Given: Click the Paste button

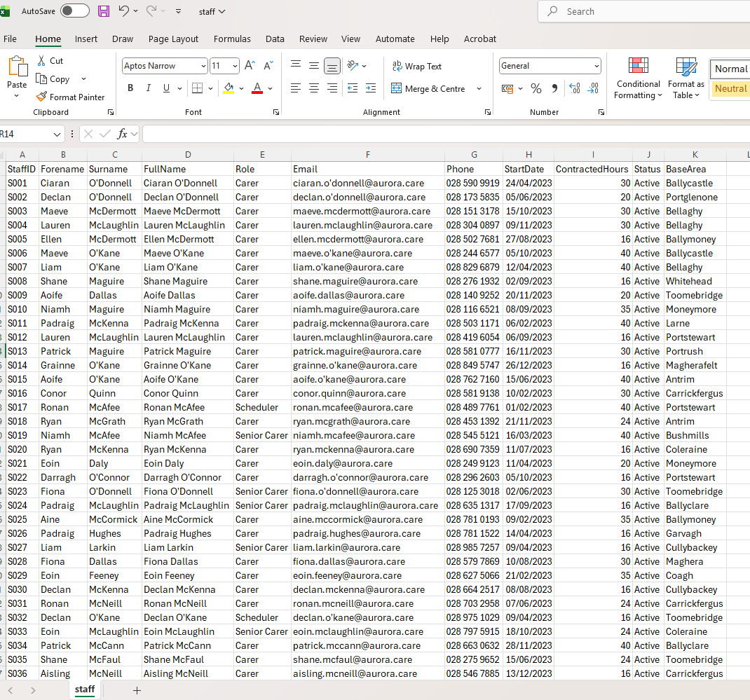Looking at the screenshot, I should point(16,74).
